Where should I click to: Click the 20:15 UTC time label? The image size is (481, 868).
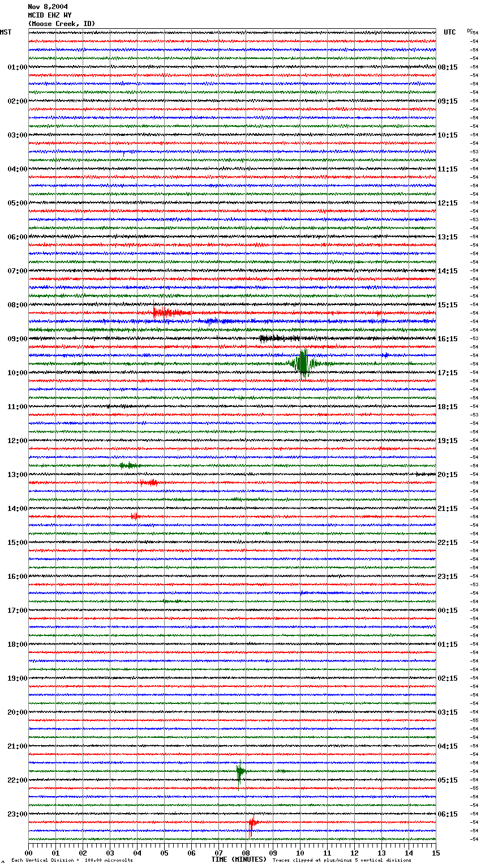coord(448,475)
